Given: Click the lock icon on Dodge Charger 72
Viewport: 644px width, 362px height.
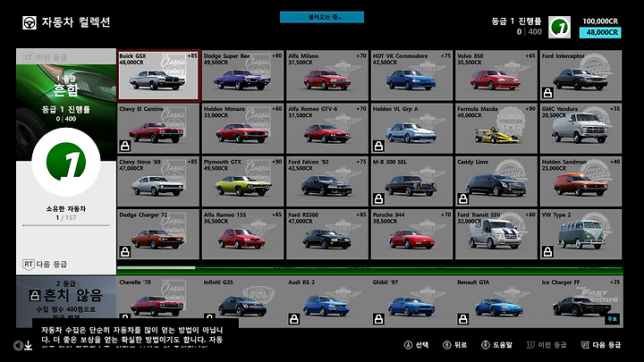Looking at the screenshot, I should click(x=125, y=251).
